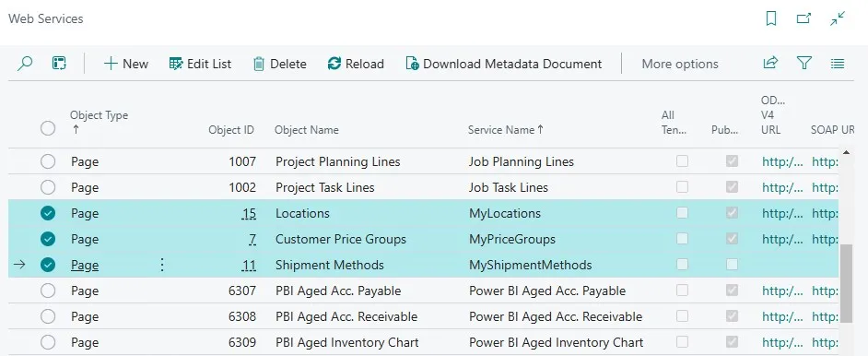Open SOAP URL of MyPriceGroups
Viewport: 868px width, 356px height.
(825, 239)
